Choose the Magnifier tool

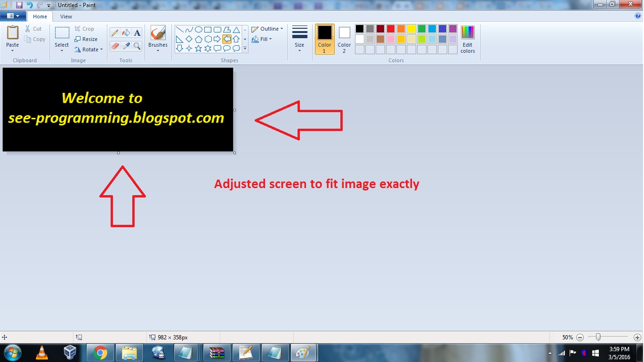pyautogui.click(x=137, y=46)
